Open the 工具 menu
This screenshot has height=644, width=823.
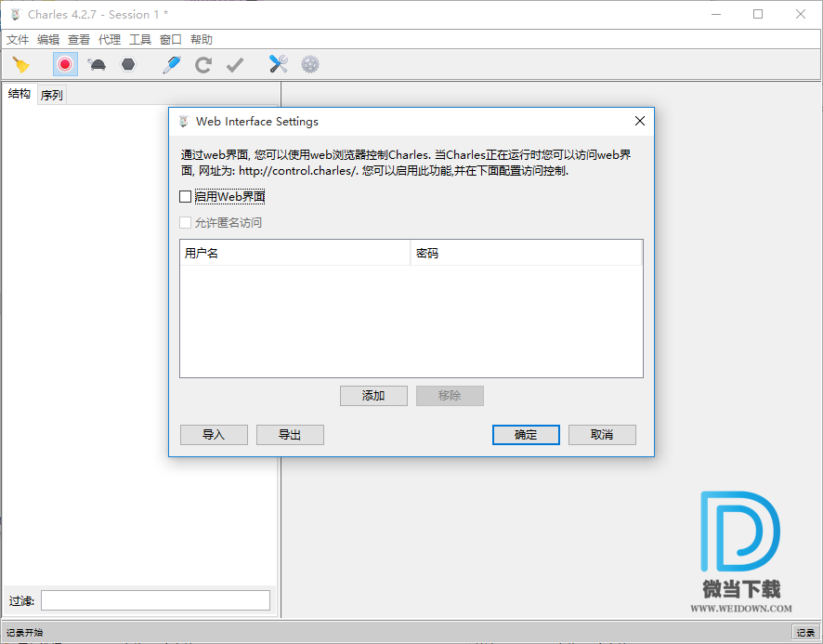point(140,39)
